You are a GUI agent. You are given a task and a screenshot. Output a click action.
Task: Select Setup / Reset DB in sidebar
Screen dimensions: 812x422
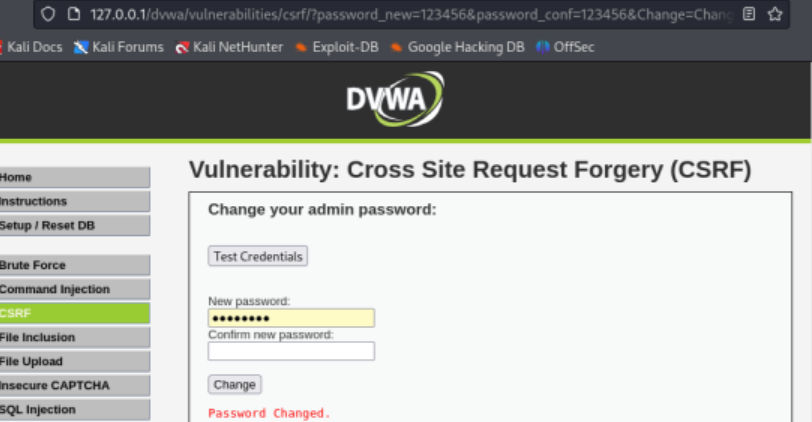74,225
